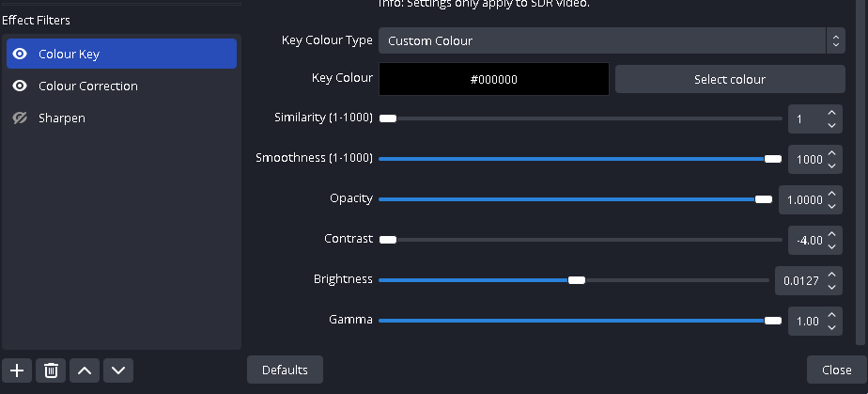Decrease Smoothness value with down stepper arrow

tap(831, 165)
